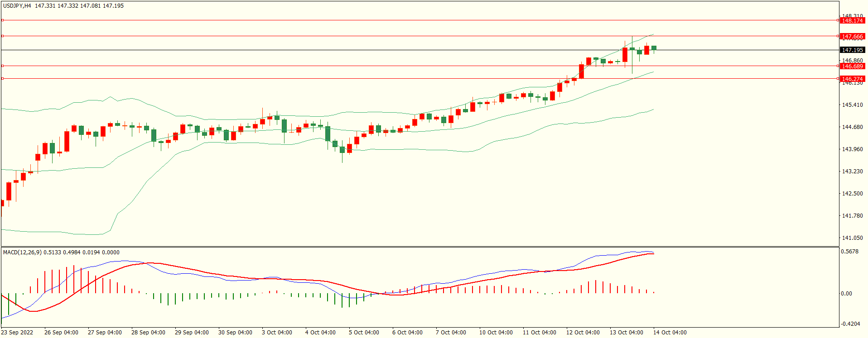Select the horizontal line at 146.689
This screenshot has width=868, height=338.
420,66
